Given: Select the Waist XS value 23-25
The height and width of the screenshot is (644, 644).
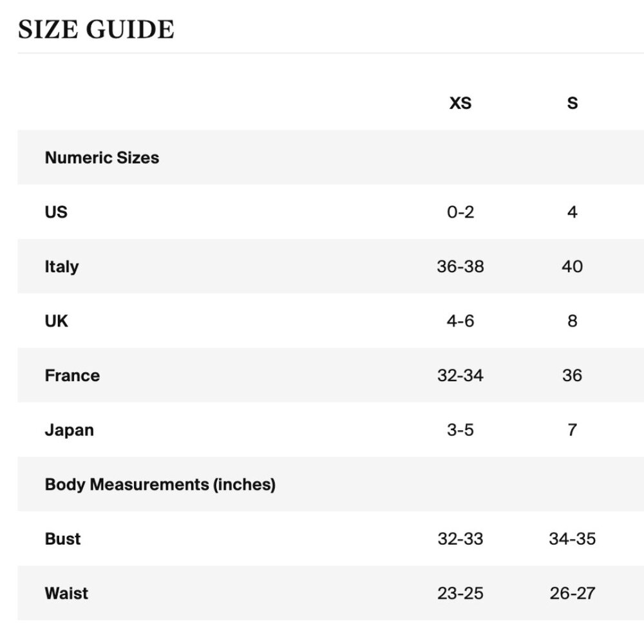Looking at the screenshot, I should point(460,593).
